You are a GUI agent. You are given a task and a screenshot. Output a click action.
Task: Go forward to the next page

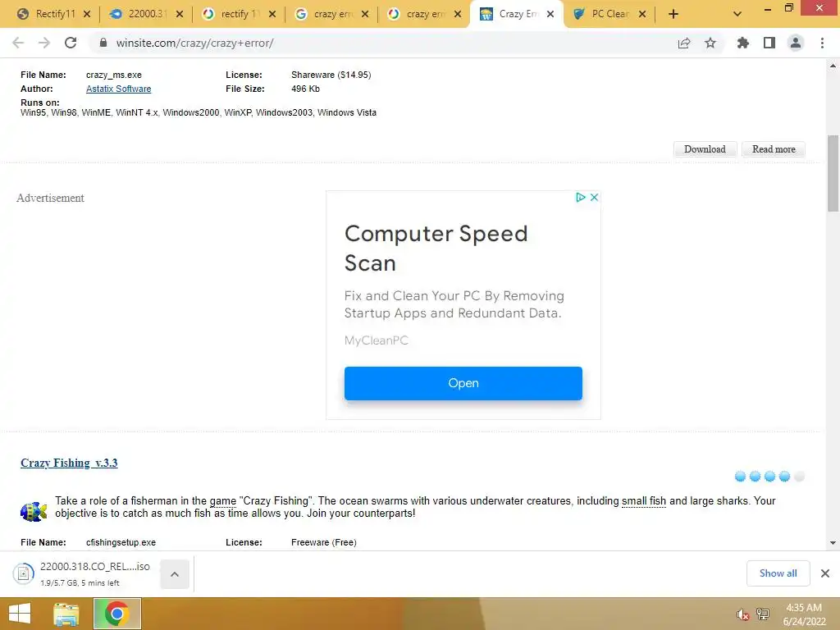tap(44, 43)
